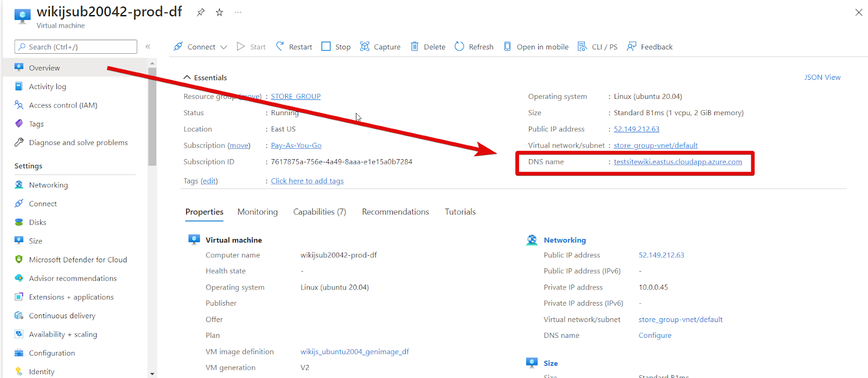Pin the virtual machine to dashboard
Image resolution: width=868 pixels, height=378 pixels.
coord(201,12)
